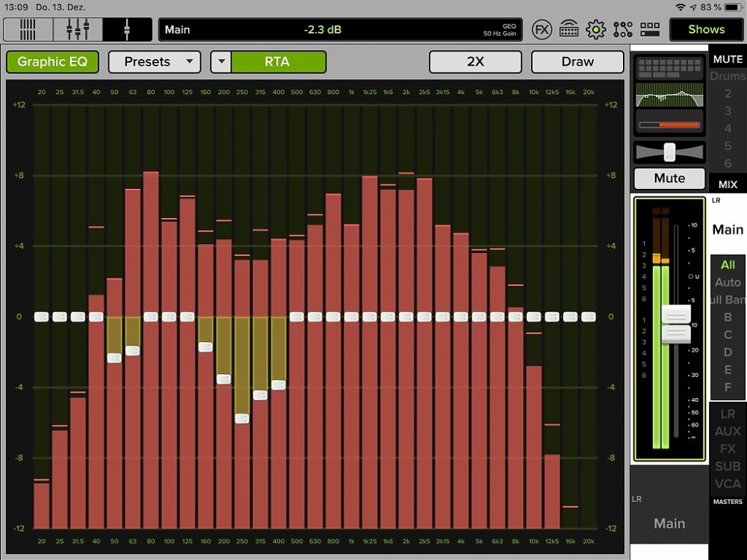Viewport: 747px width, 560px height.
Task: Open the Presets dropdown
Action: pos(155,62)
